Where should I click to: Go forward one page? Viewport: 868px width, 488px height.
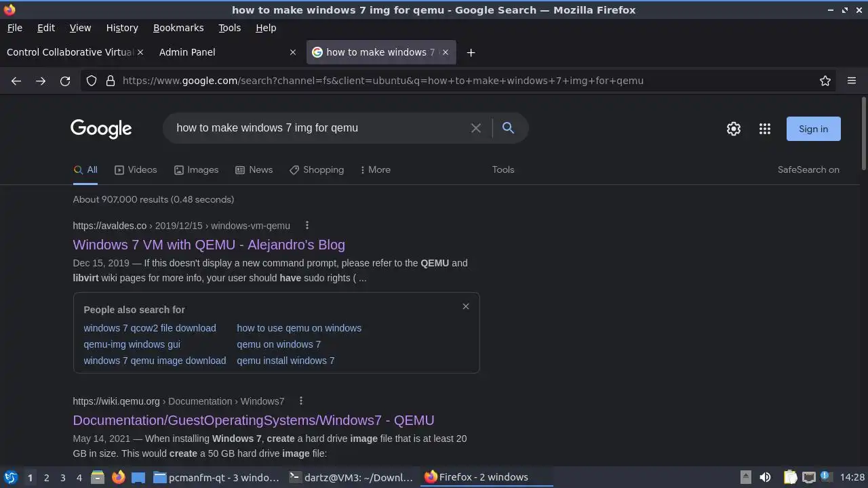41,81
